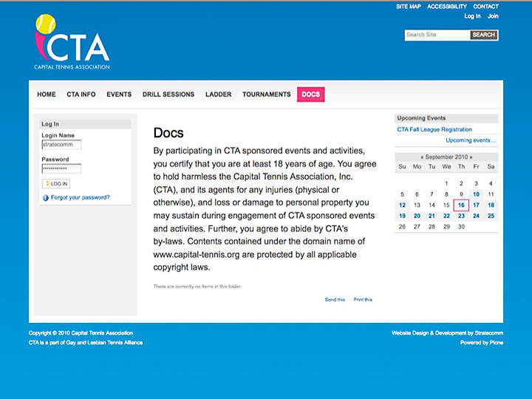Open the CTA INFO tab
Viewport: 532px width, 399px height.
(81, 95)
